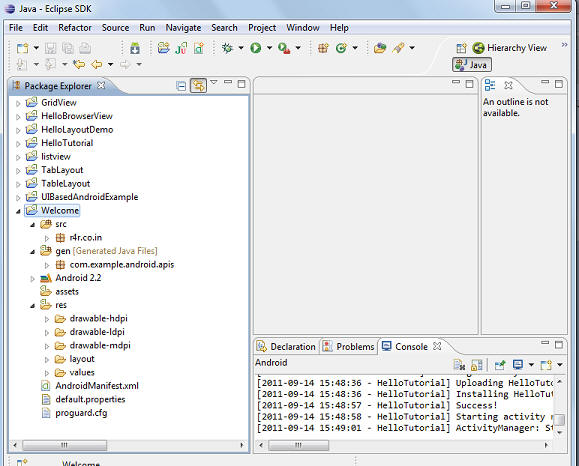579x466 pixels.
Task: Click the Debug bug icon
Action: coord(227,48)
